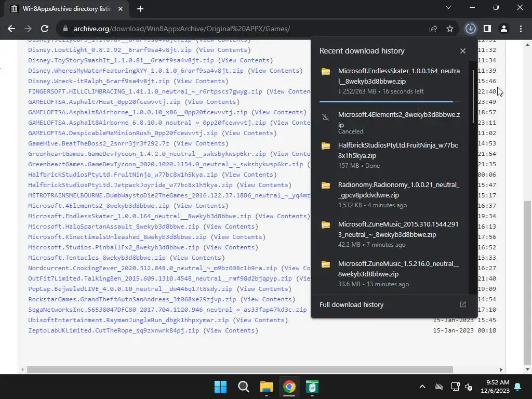The height and width of the screenshot is (399, 532).
Task: Download Microsoft.Studios.PinballFx2 zip link
Action: (x=113, y=247)
